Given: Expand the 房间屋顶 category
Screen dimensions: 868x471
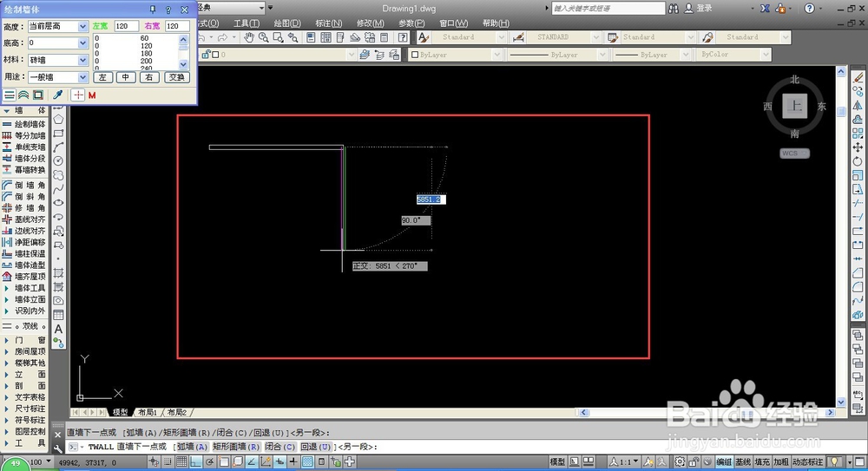Looking at the screenshot, I should 24,351.
